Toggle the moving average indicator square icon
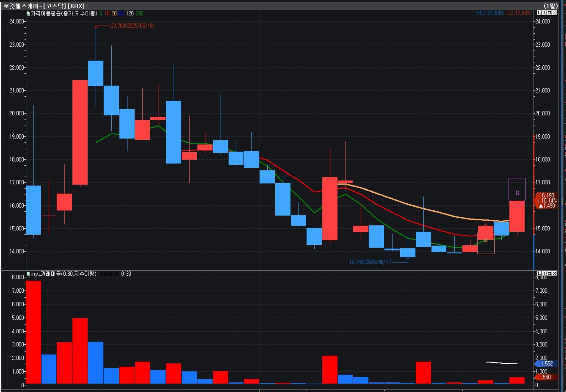 pos(28,13)
